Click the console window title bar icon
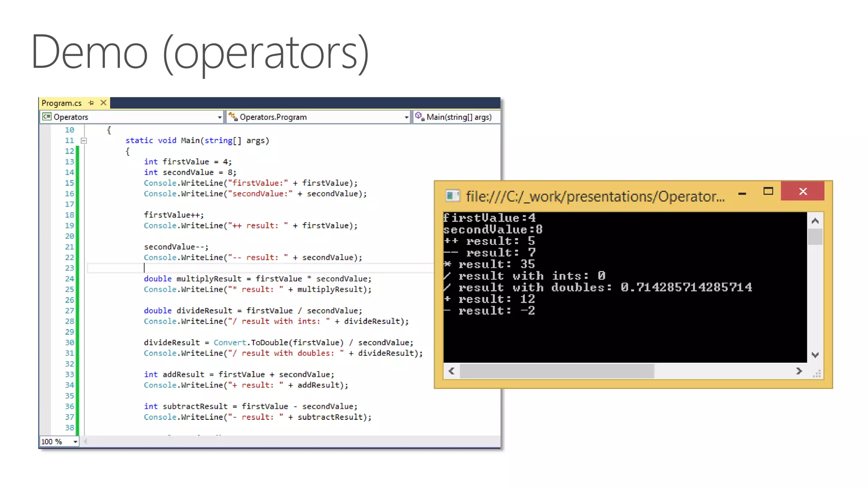Viewport: 868px width, 488px height. 453,196
